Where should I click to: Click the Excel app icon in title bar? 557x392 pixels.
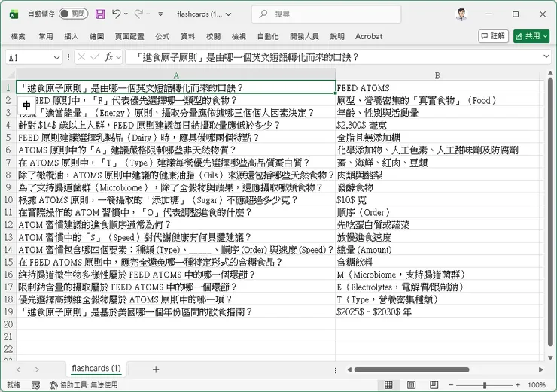pyautogui.click(x=14, y=14)
